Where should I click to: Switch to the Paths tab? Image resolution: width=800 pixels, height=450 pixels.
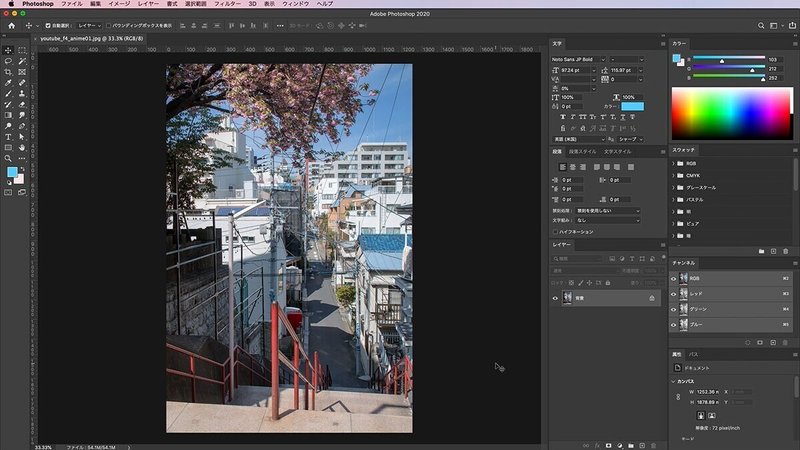[x=693, y=354]
